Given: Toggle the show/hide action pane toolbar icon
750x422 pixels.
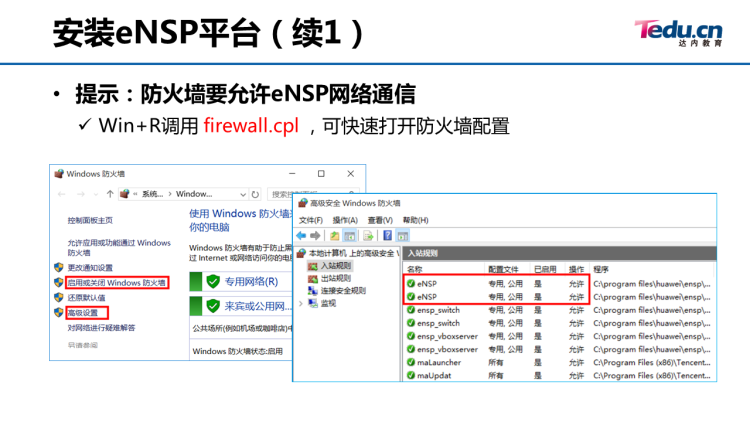Looking at the screenshot, I should 403,235.
